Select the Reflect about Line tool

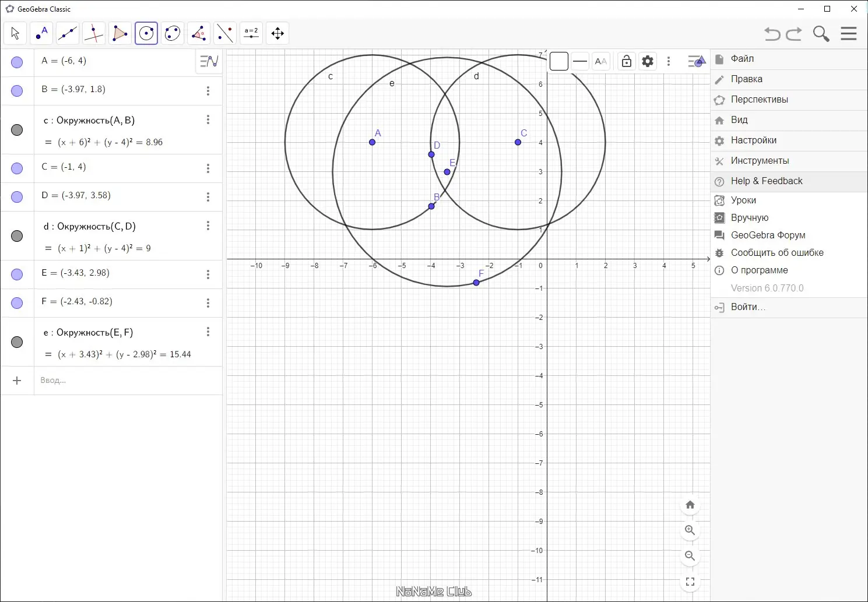(x=225, y=33)
